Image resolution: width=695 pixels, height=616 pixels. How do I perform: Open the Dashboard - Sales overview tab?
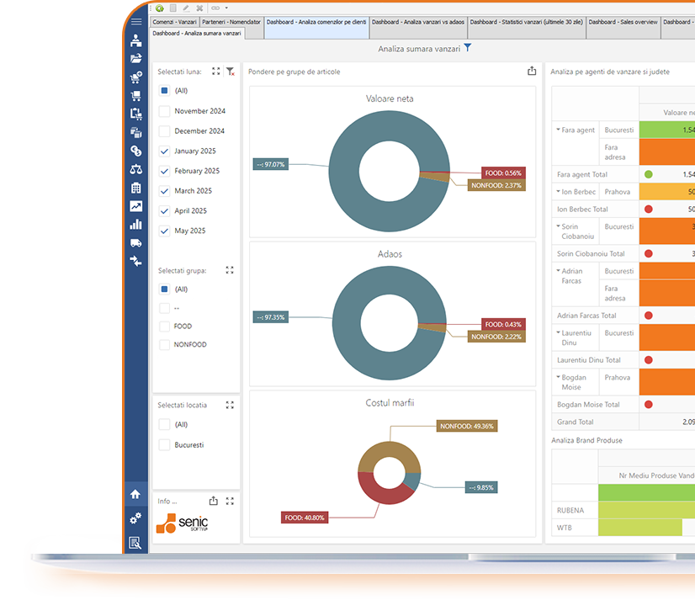(622, 22)
